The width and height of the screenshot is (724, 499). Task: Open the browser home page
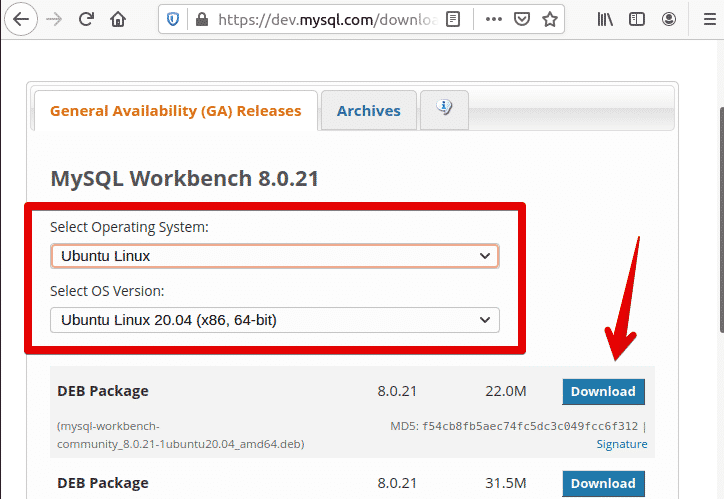118,19
